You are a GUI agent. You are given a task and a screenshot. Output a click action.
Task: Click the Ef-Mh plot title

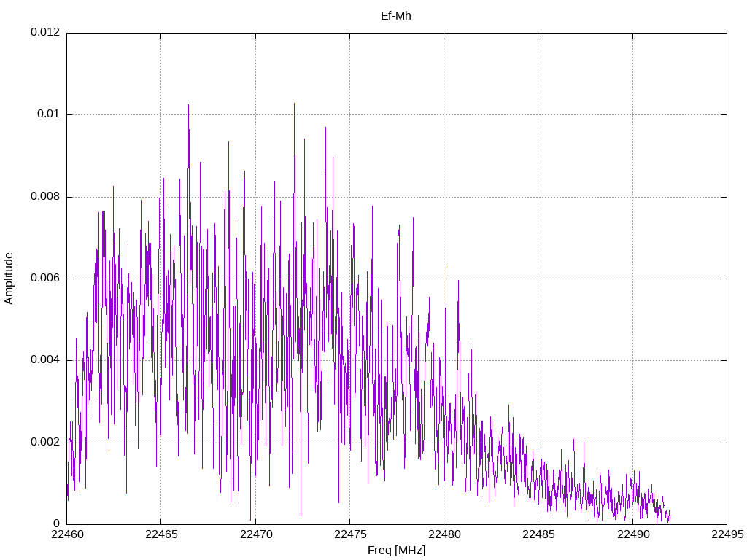pos(396,16)
